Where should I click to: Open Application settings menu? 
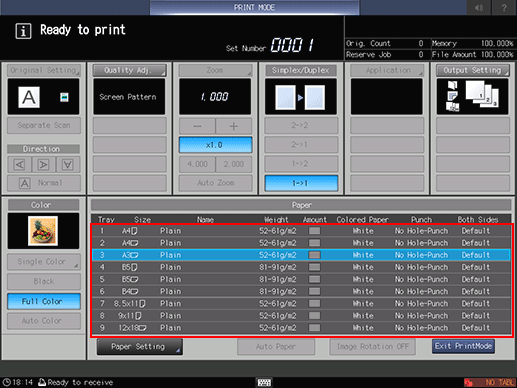[387, 70]
